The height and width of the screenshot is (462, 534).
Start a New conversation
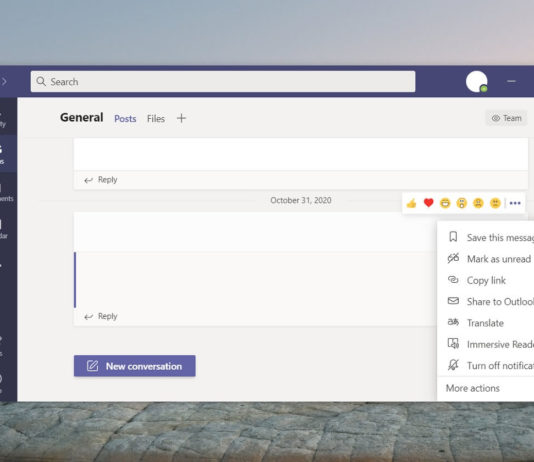click(135, 366)
